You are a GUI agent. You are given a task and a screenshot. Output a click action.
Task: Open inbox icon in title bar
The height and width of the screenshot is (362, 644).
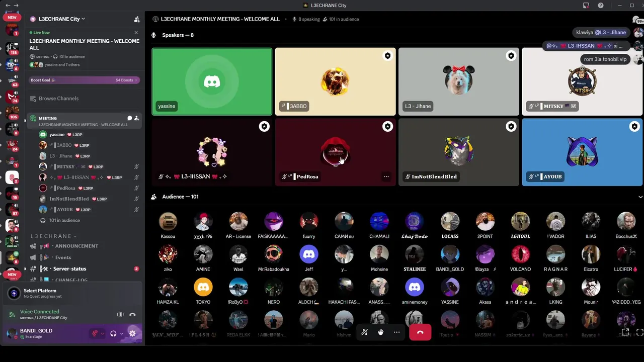pos(586,6)
